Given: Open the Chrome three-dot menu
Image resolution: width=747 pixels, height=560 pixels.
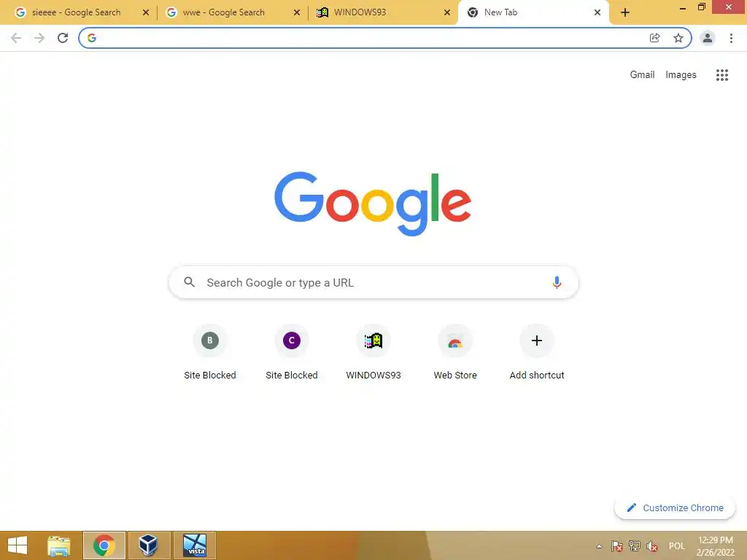Looking at the screenshot, I should tap(731, 38).
